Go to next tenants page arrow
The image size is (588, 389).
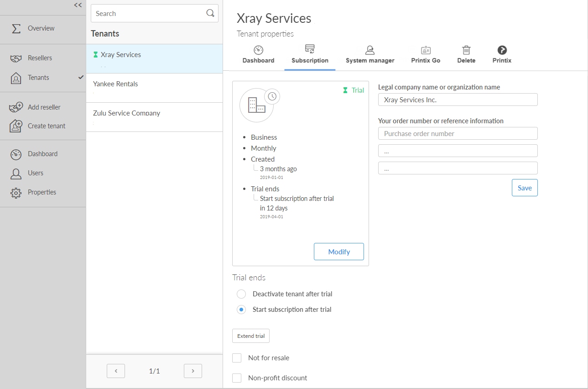click(x=193, y=371)
